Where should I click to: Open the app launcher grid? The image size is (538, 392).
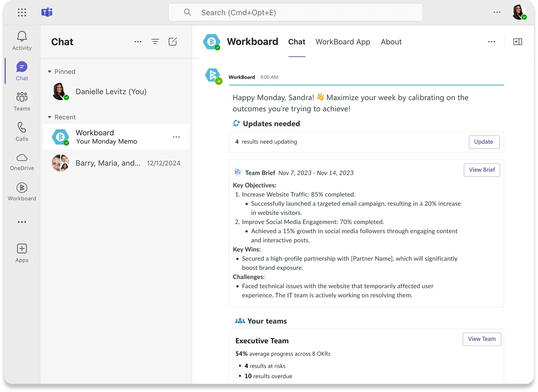tap(22, 13)
